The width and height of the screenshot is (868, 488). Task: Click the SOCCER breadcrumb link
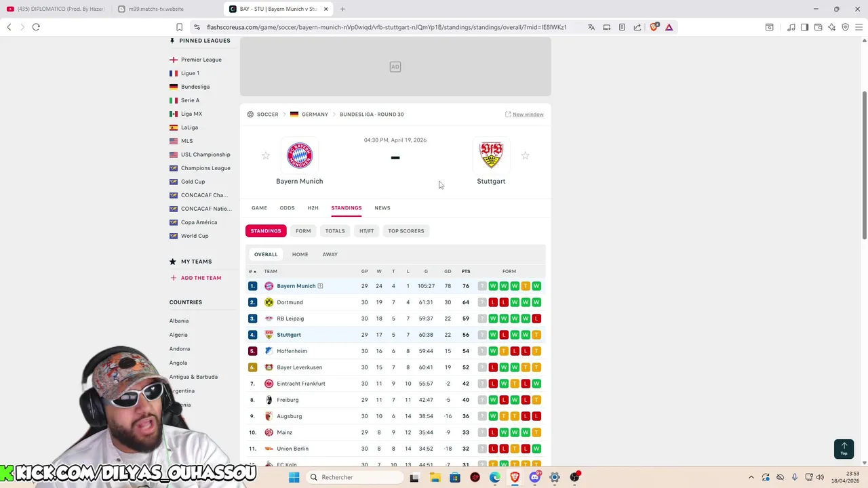tap(267, 115)
